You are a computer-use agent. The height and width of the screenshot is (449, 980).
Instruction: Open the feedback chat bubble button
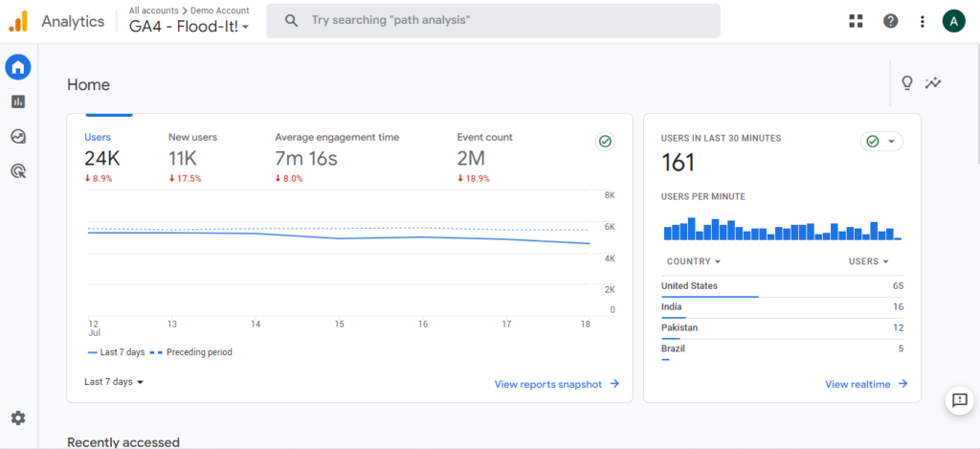(958, 401)
